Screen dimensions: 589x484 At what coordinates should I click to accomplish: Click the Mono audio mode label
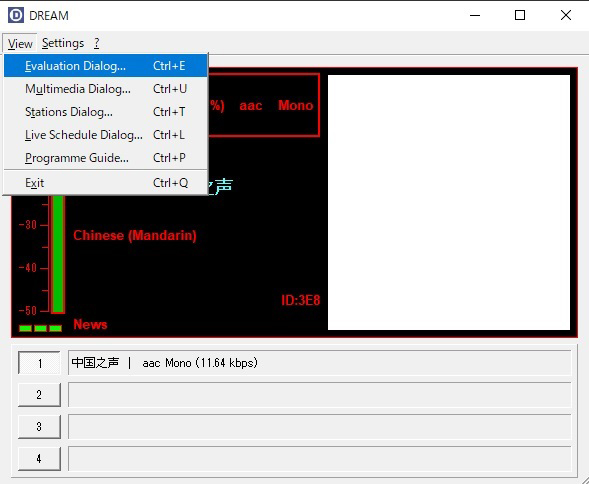tap(296, 106)
